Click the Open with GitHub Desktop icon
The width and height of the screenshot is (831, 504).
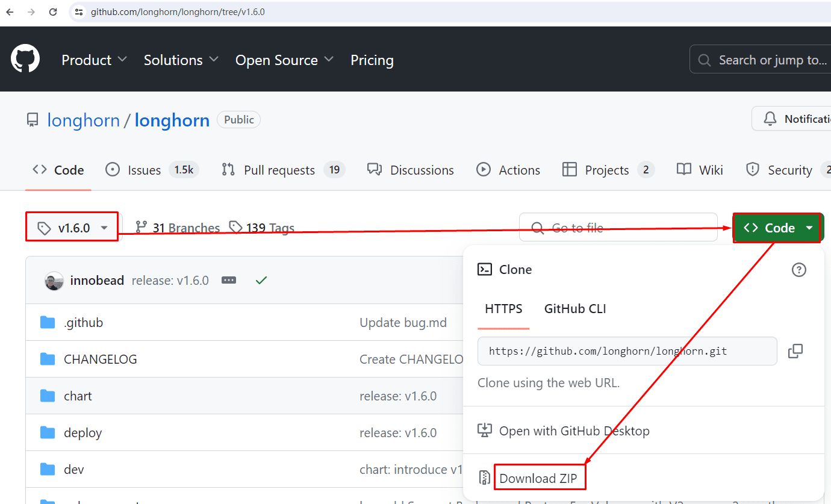(485, 431)
